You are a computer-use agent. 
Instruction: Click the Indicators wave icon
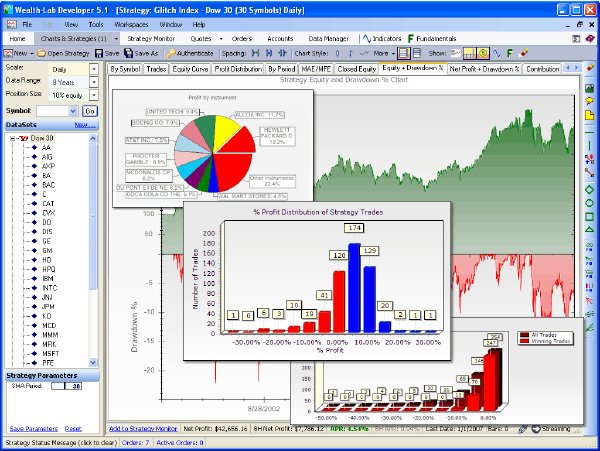367,39
